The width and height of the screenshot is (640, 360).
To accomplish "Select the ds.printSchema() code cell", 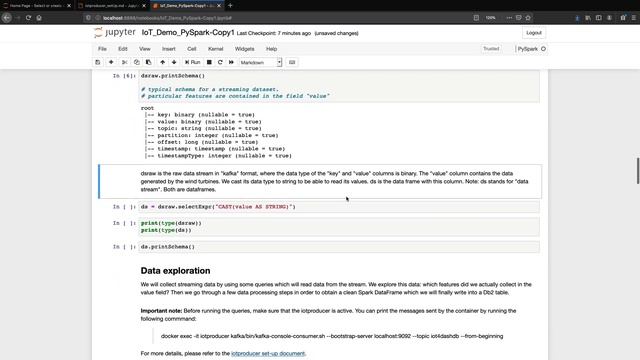I will tap(339, 247).
